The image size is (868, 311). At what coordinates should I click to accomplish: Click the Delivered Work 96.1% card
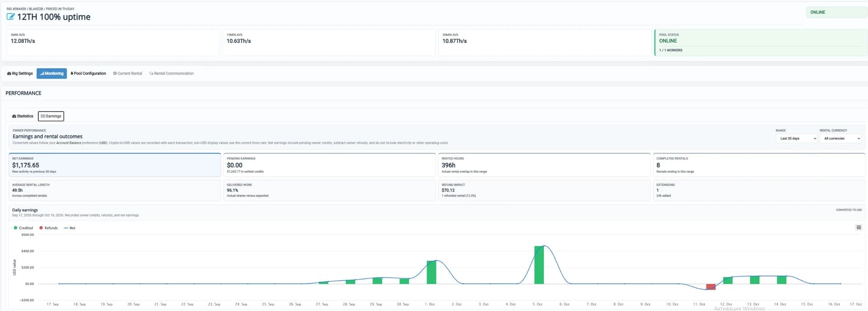[330, 190]
